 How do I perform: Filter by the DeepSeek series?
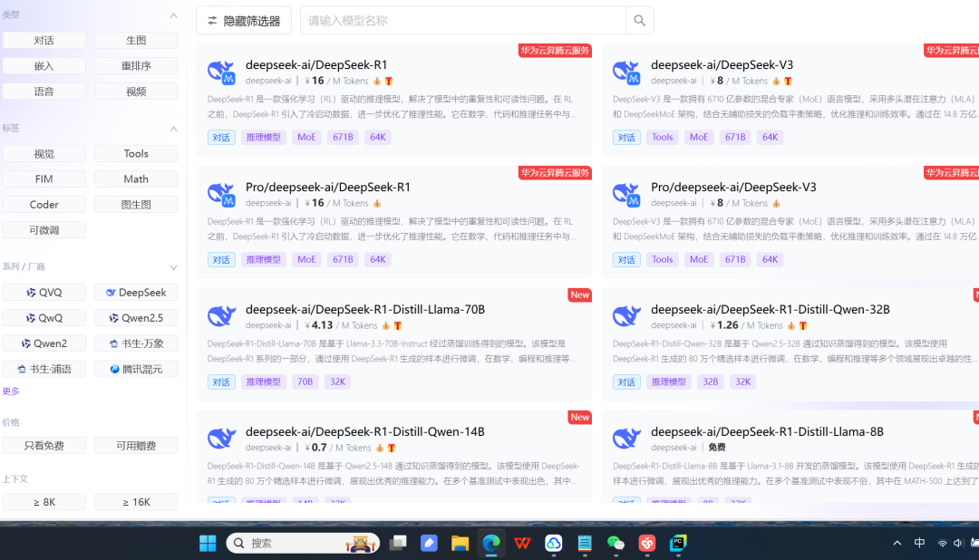pyautogui.click(x=136, y=292)
